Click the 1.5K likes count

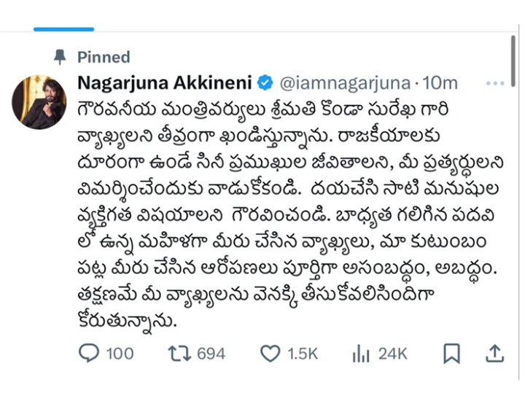302,354
